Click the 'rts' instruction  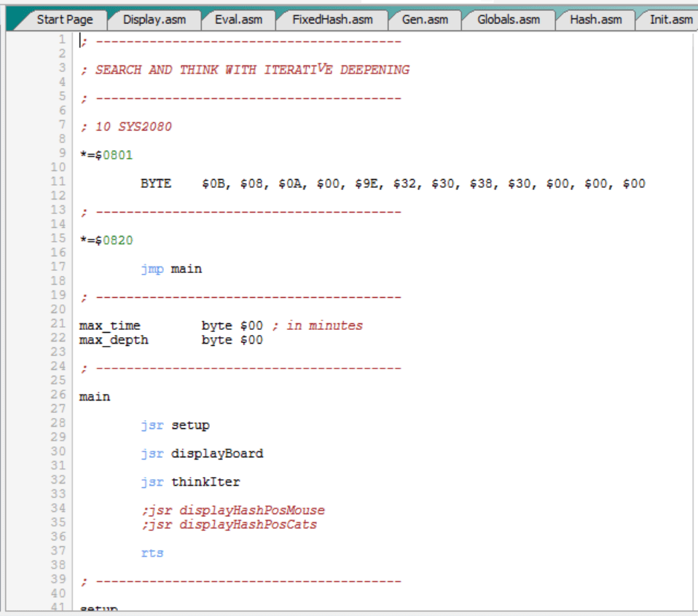click(x=152, y=553)
